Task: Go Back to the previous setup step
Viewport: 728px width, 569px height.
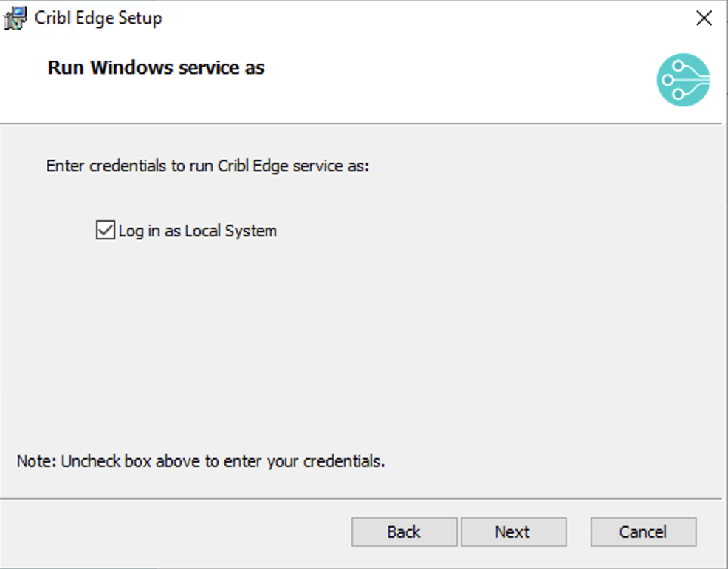Action: [x=403, y=531]
